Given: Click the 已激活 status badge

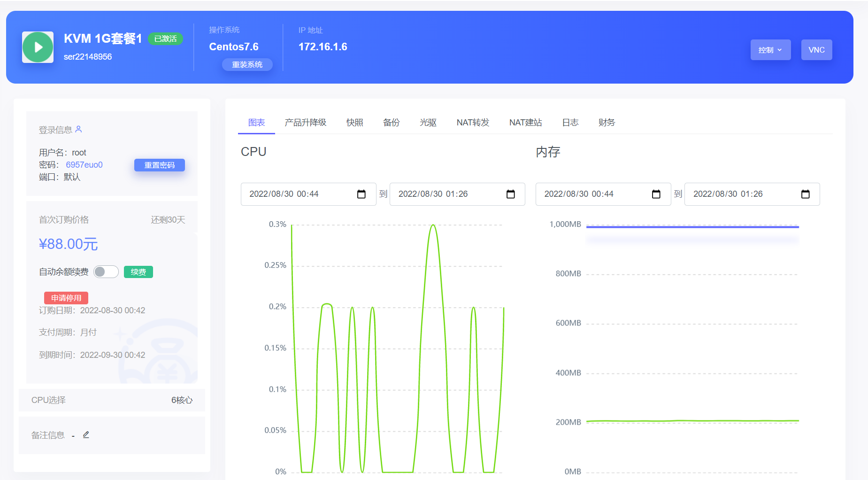Looking at the screenshot, I should click(165, 39).
